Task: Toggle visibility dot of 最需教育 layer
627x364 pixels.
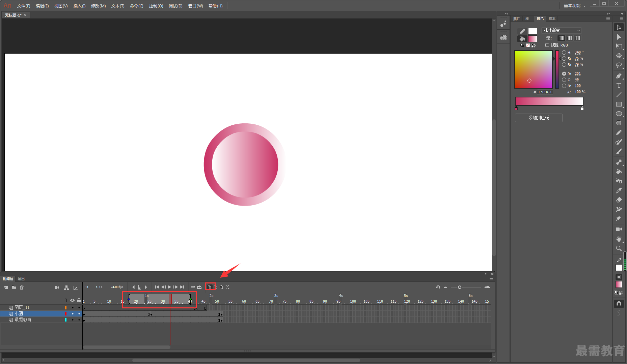Action: pyautogui.click(x=73, y=320)
